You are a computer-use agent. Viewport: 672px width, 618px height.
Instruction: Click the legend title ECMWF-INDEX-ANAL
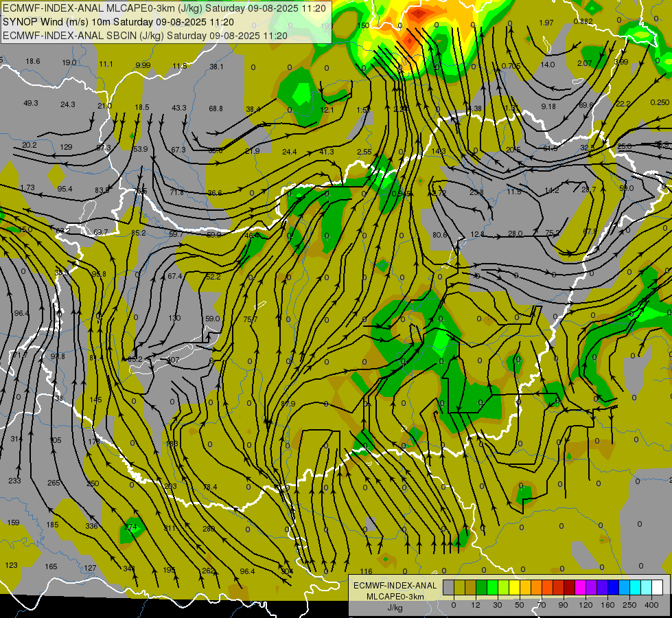pyautogui.click(x=395, y=586)
